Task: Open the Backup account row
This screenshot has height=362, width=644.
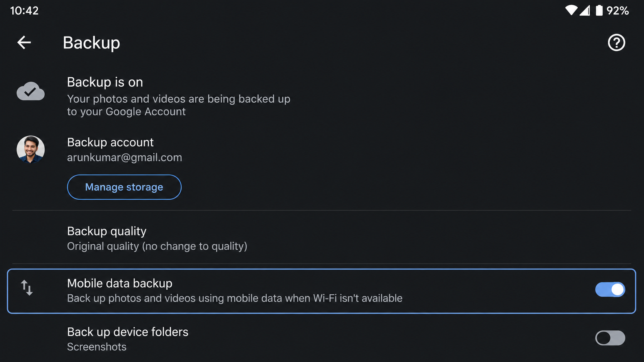Action: [322, 150]
